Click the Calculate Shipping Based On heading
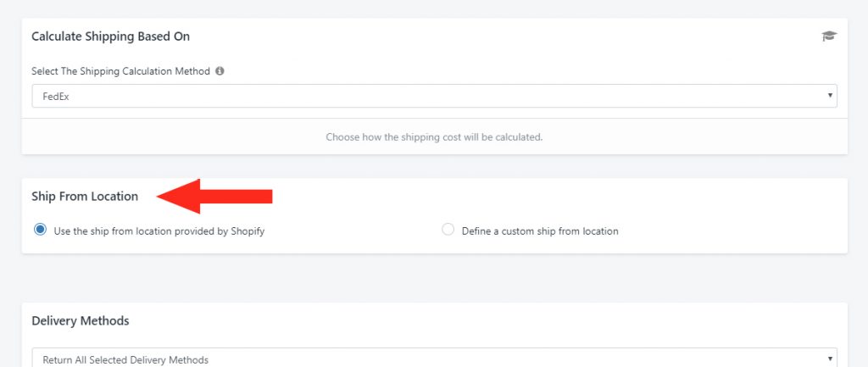This screenshot has height=367, width=868. 111,36
